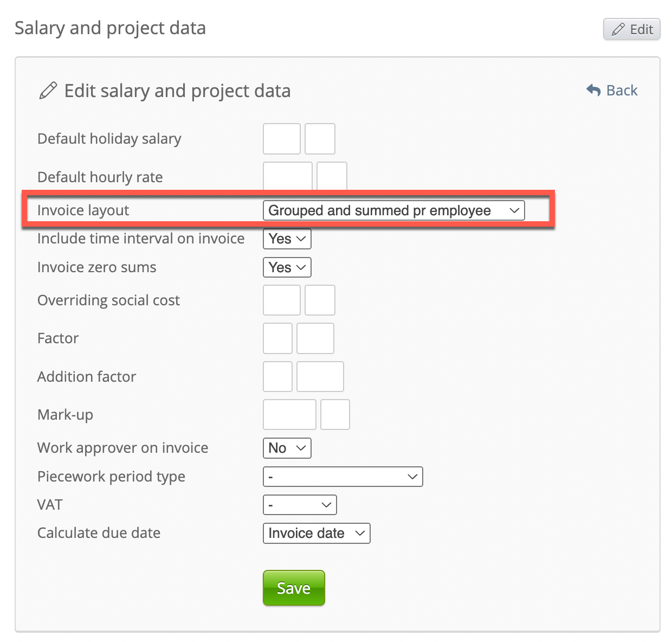
Task: Click the pencil icon beside the panel heading
Action: [x=48, y=91]
